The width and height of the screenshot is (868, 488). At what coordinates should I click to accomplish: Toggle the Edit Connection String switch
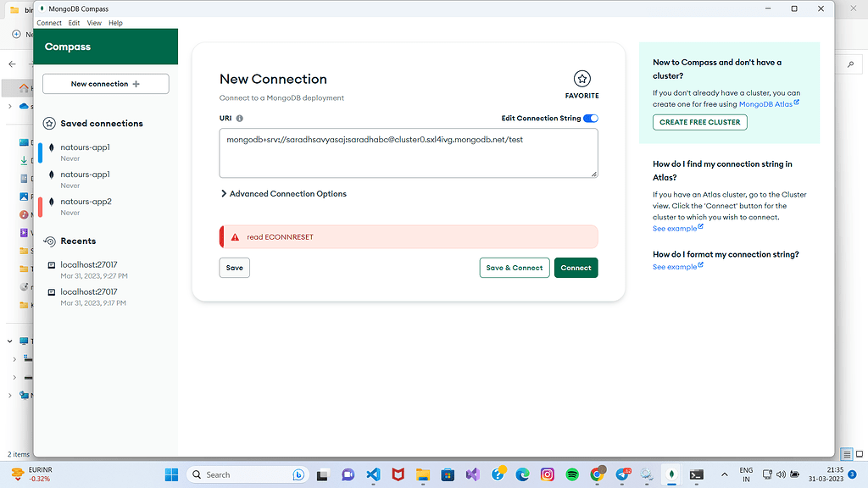590,119
